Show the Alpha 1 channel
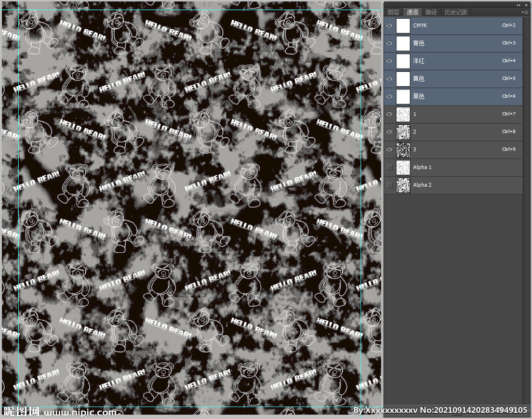532x419 pixels. point(390,167)
